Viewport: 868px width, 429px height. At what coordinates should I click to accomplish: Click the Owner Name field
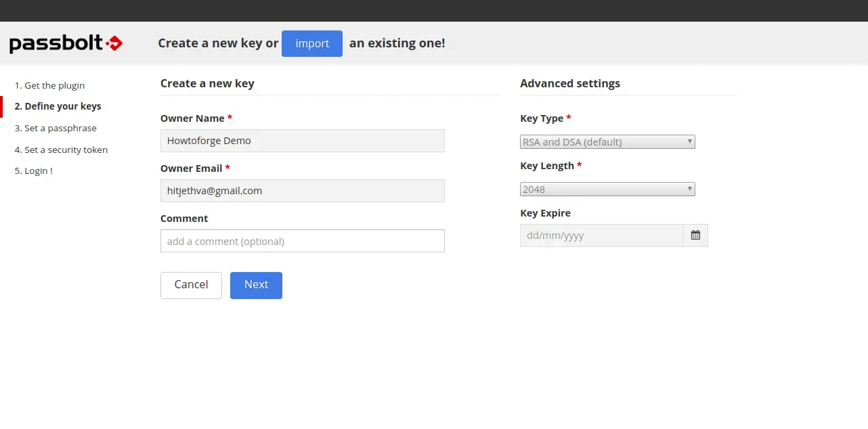click(x=302, y=141)
